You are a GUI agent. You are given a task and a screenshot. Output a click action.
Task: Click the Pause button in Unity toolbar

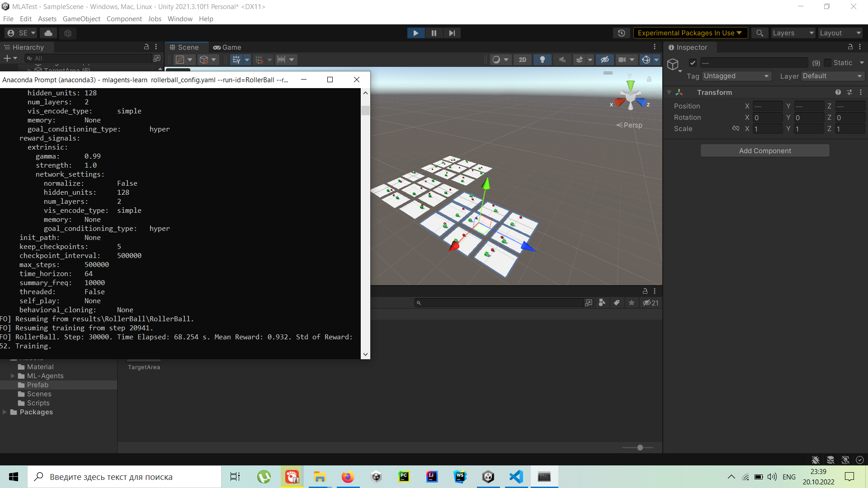[x=434, y=33]
